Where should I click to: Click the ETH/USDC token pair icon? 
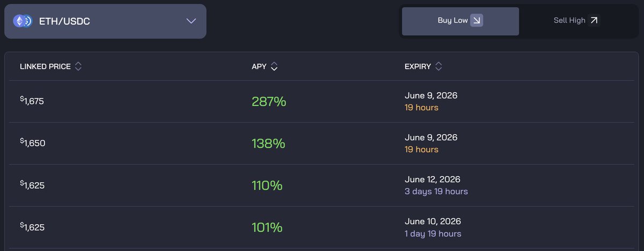point(23,21)
